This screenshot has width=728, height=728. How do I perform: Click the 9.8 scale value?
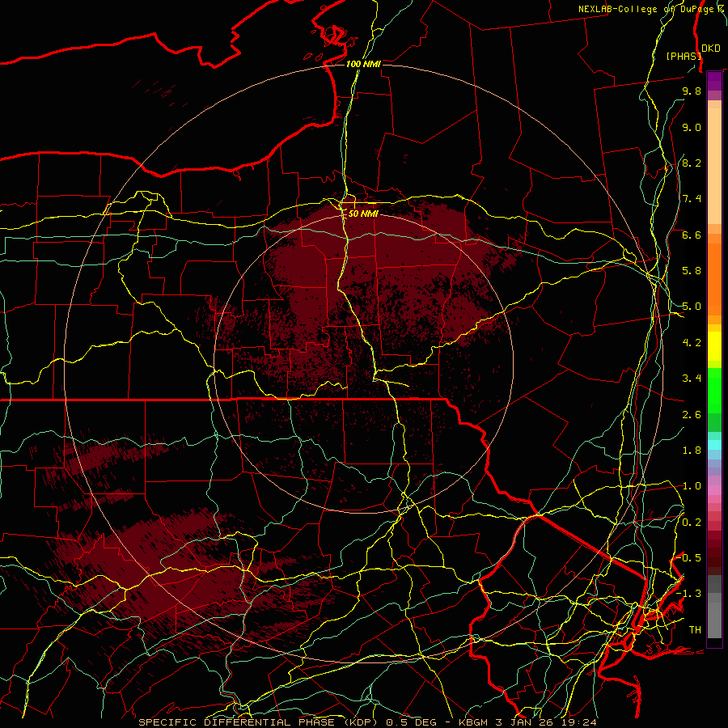pyautogui.click(x=692, y=91)
